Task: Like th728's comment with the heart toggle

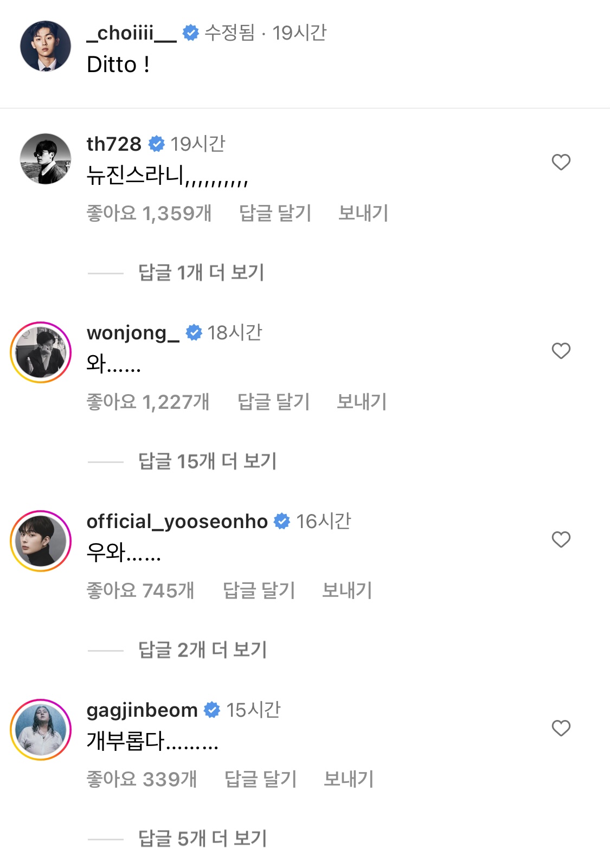Action: coord(560,161)
